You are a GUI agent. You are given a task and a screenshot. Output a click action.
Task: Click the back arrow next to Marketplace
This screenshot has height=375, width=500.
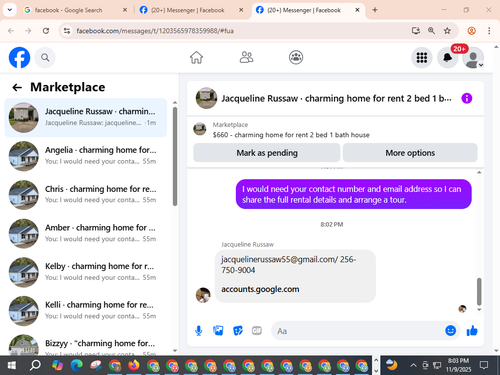click(x=17, y=87)
